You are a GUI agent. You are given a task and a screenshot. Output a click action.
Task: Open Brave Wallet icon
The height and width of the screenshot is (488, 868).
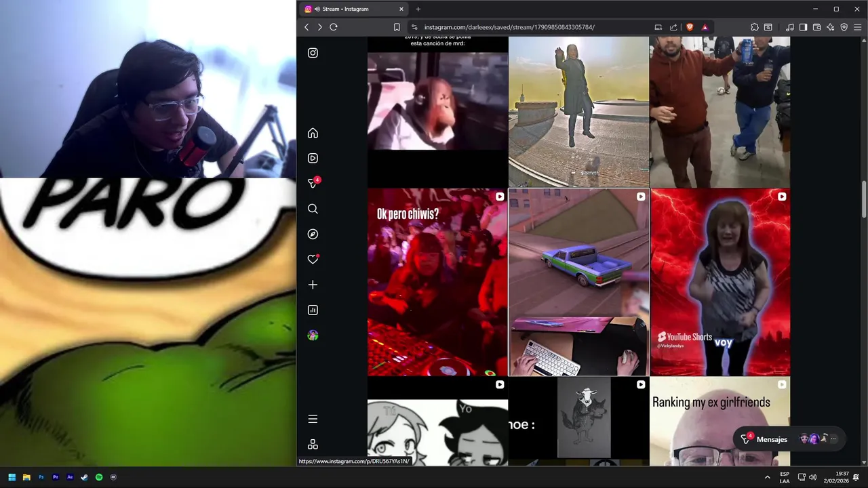click(x=816, y=27)
